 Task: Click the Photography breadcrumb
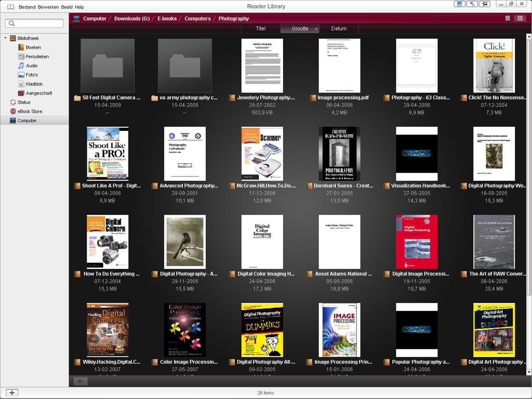click(x=234, y=19)
